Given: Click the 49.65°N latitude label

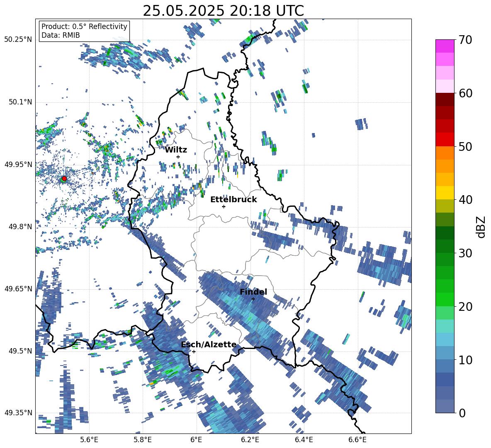Looking at the screenshot, I should [18, 288].
